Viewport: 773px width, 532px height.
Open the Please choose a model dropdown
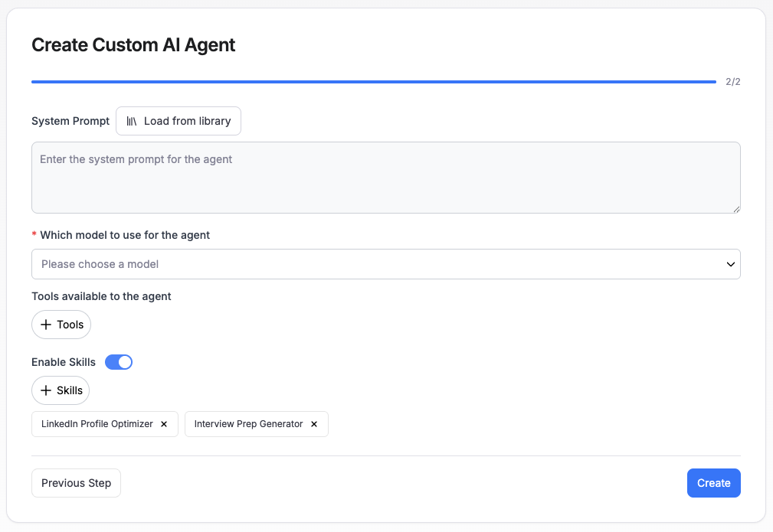[x=386, y=263]
